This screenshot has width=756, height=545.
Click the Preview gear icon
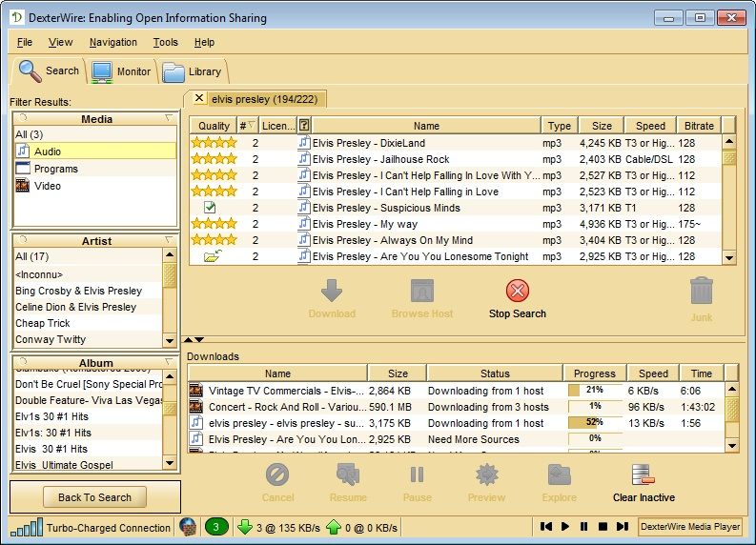(x=487, y=474)
